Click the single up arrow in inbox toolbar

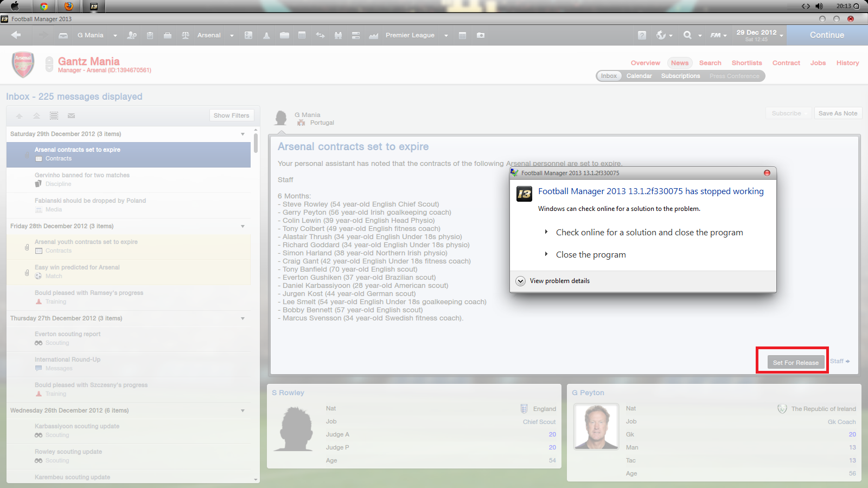click(x=19, y=115)
